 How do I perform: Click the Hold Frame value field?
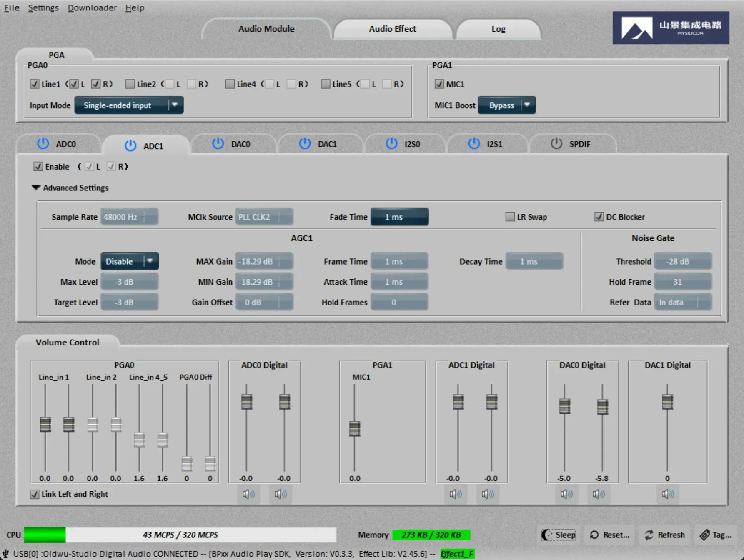[x=683, y=282]
